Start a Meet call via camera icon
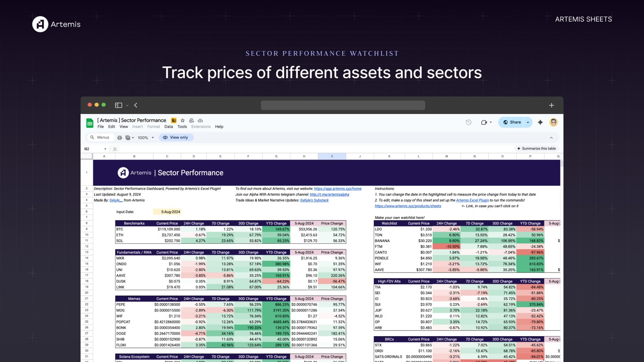Screen dimensions: 644x362 (484, 122)
